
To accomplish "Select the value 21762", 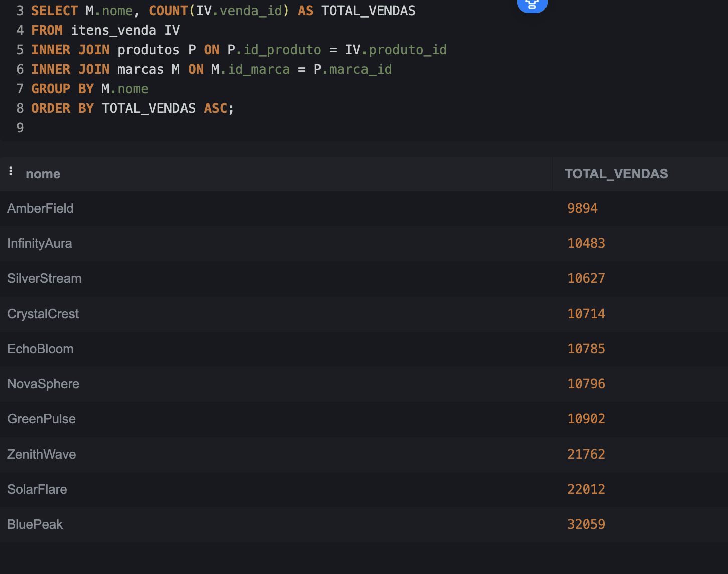I will tap(586, 454).
